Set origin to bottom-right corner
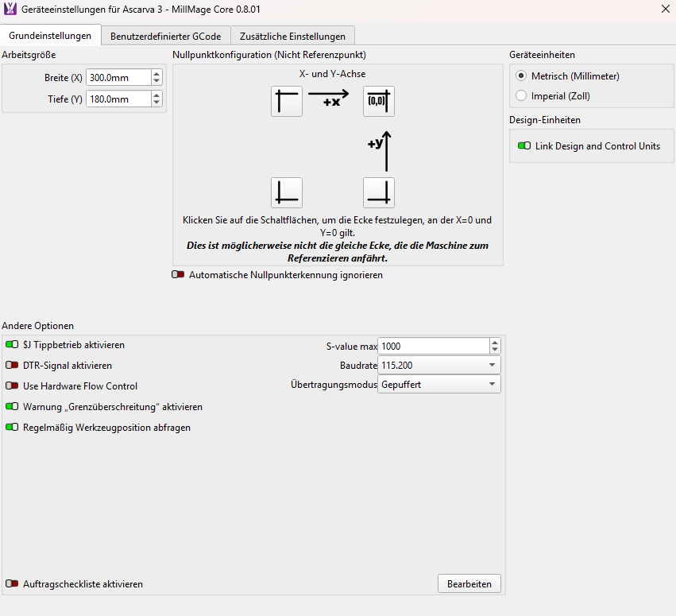Image resolution: width=676 pixels, height=616 pixels. tap(378, 193)
